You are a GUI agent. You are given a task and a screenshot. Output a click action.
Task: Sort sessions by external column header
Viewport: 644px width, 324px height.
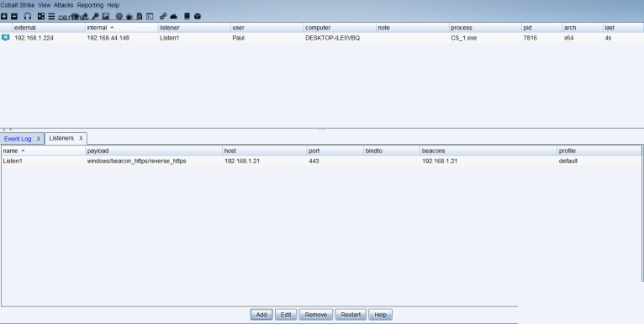(49, 28)
